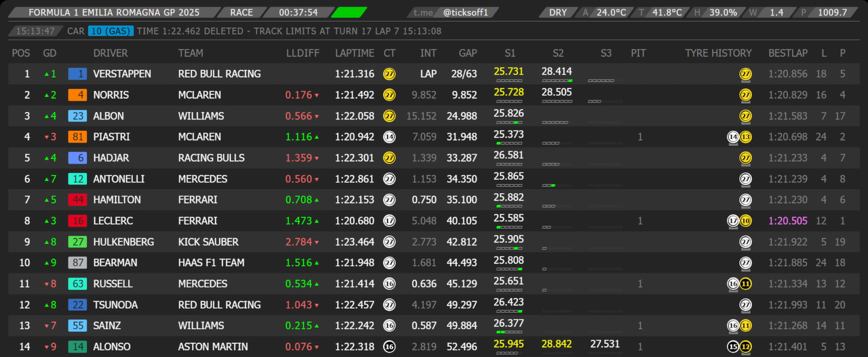Click Russell's yellow 11 tyre history icon
Screen dimensions: 868x357
click(745, 284)
